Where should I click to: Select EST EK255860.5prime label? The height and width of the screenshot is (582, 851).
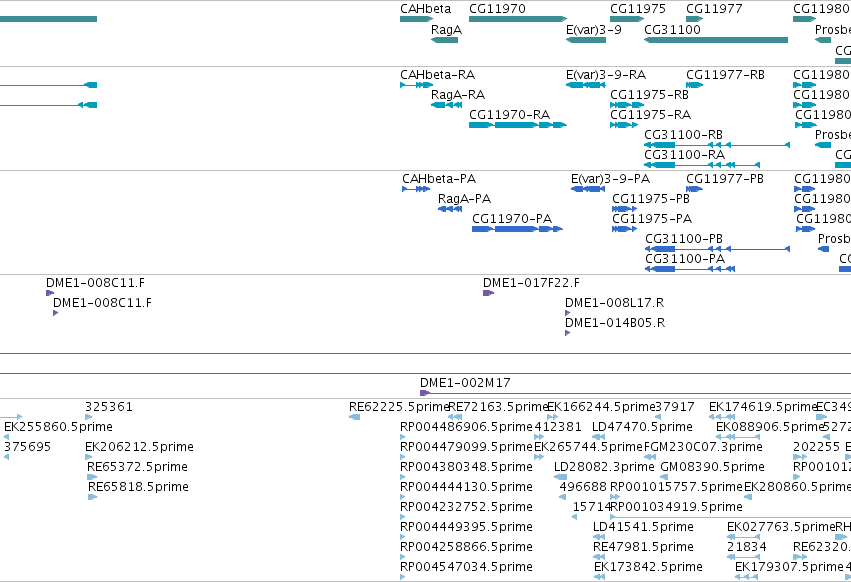[x=58, y=427]
